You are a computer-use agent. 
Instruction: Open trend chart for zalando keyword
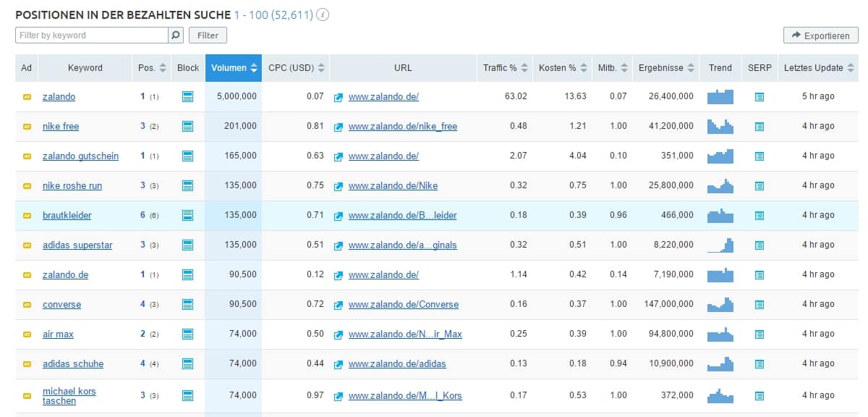click(x=720, y=96)
